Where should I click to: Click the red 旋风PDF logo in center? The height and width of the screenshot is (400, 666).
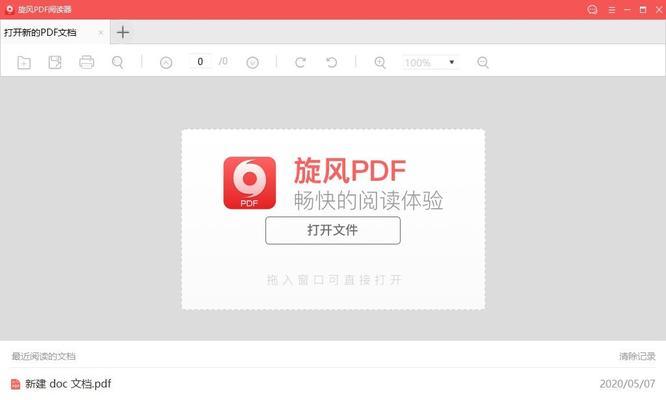coord(250,183)
